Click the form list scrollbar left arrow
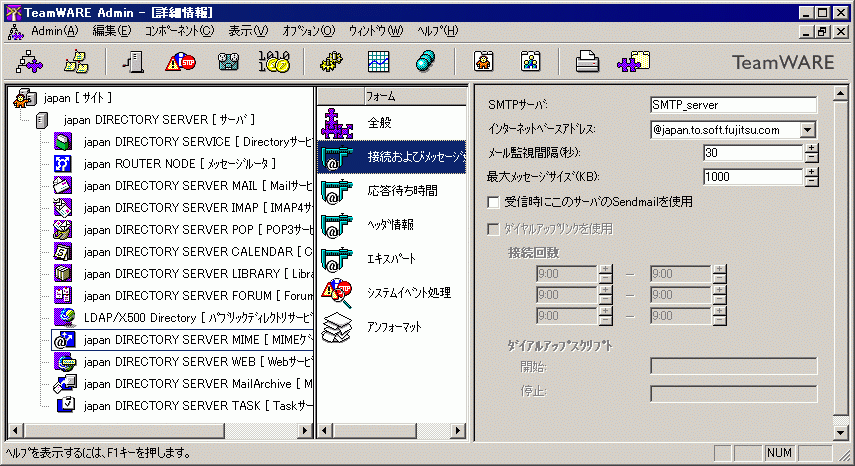Screen dimensions: 855x466 pyautogui.click(x=325, y=431)
